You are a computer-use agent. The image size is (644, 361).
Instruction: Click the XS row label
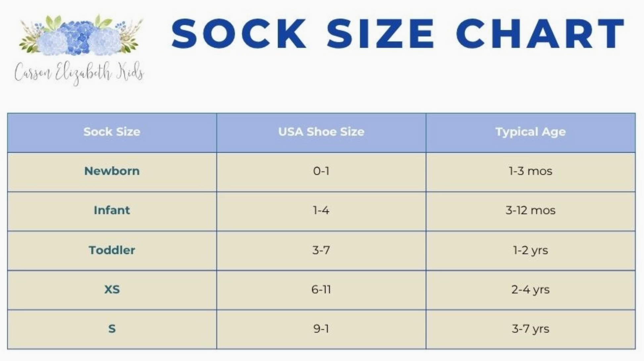tap(112, 290)
